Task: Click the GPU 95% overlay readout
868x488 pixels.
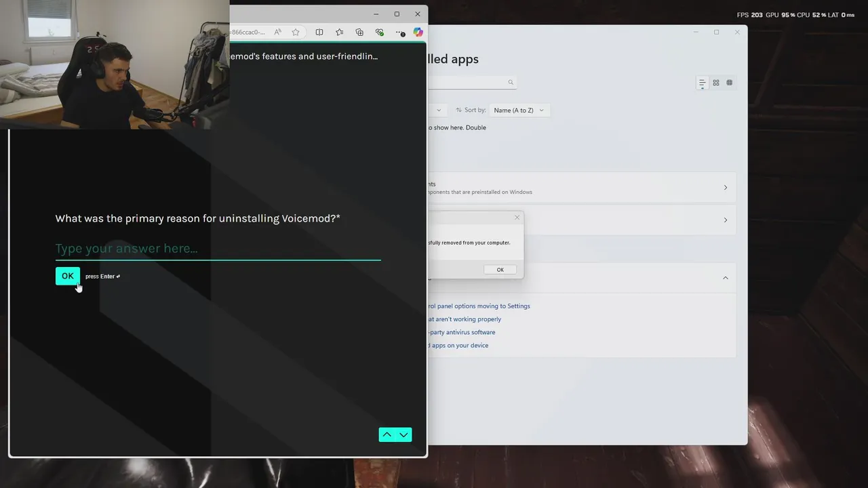Action: tap(780, 15)
